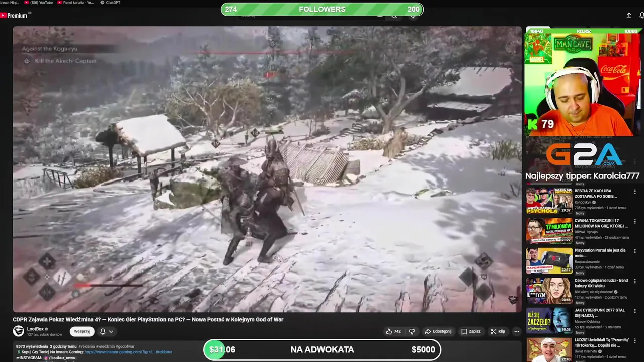Image resolution: width=644 pixels, height=362 pixels.
Task: Click the #reklama hashtag in the top line
Action: [88, 346]
